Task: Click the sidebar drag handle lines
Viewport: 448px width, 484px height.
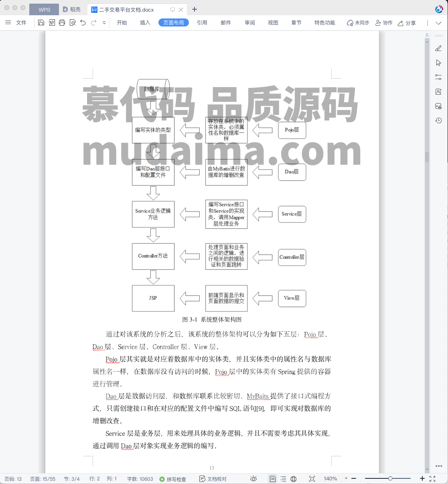Action: [438, 35]
